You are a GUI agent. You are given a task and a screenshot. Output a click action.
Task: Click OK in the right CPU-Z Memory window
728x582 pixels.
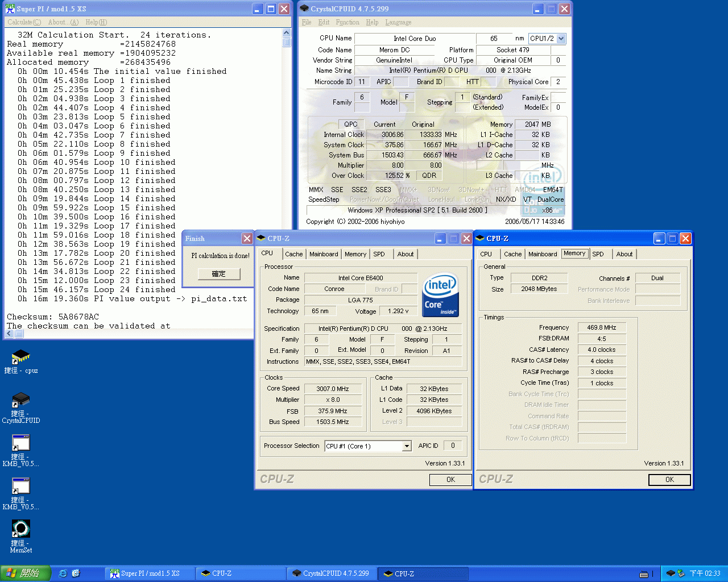[x=669, y=480]
